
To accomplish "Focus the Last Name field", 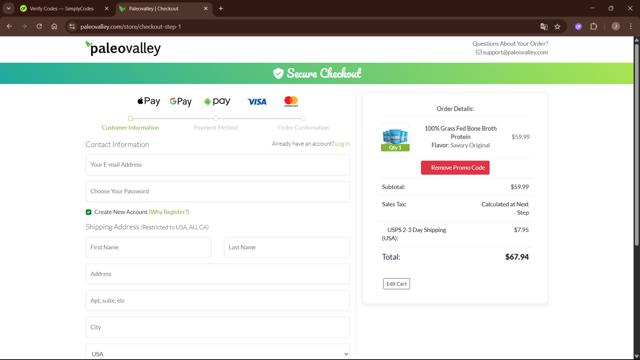I will [287, 247].
